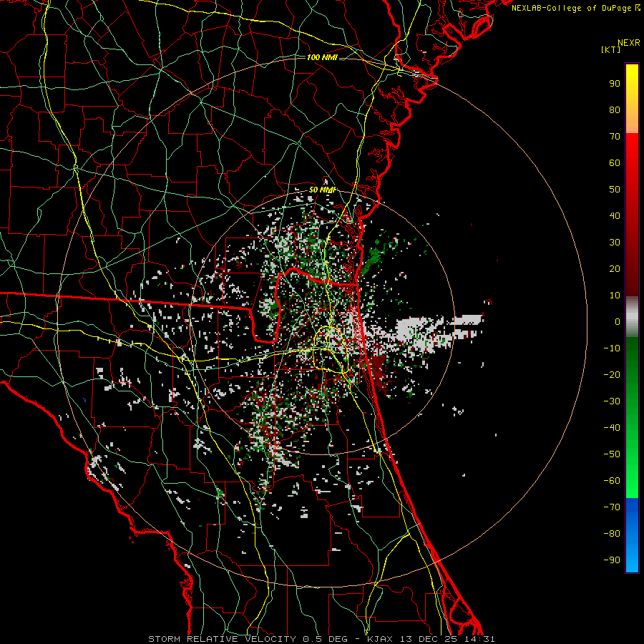This screenshot has height=644, width=644.
Task: Click the -40 value on the velocity scale
Action: coord(612,428)
